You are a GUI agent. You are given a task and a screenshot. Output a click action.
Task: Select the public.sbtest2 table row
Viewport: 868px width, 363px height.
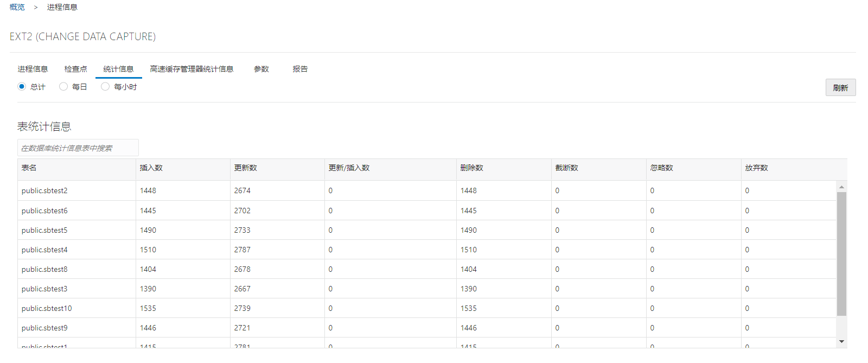click(44, 190)
